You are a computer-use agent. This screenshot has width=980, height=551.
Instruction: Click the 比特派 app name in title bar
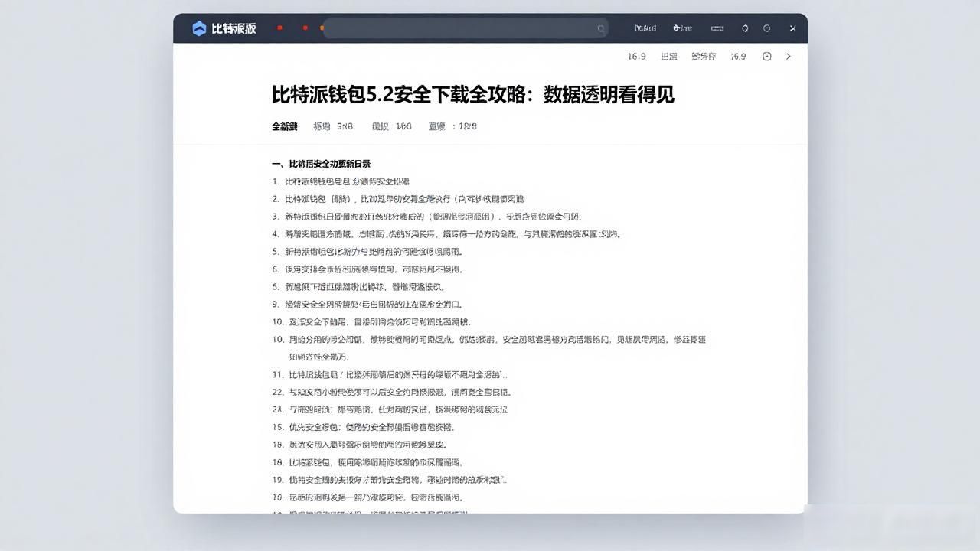[x=234, y=28]
